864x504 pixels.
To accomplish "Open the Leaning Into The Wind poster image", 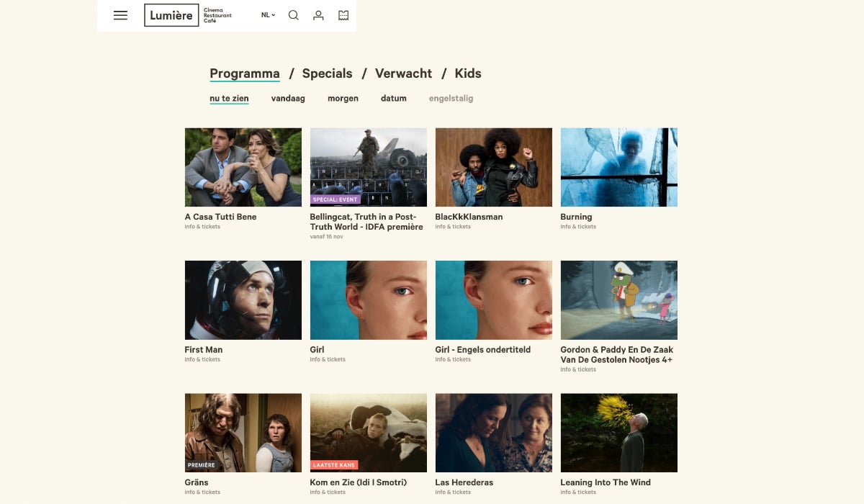I will pos(619,433).
